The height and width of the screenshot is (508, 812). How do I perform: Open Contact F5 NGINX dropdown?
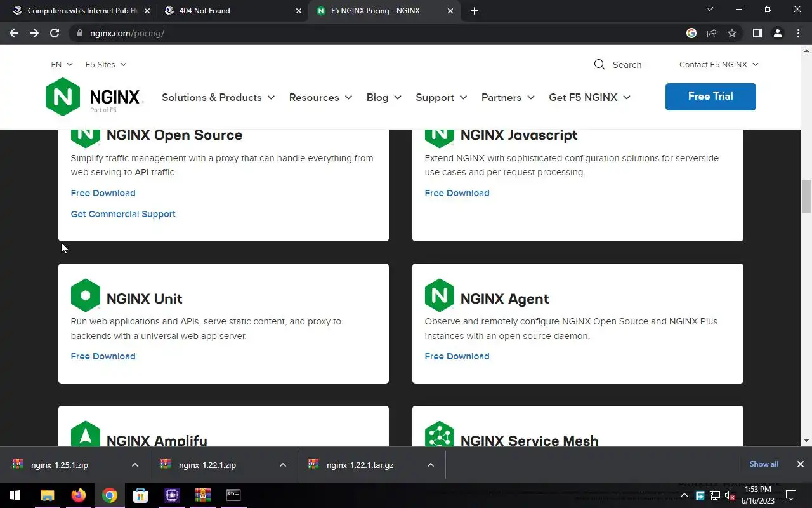(x=719, y=64)
